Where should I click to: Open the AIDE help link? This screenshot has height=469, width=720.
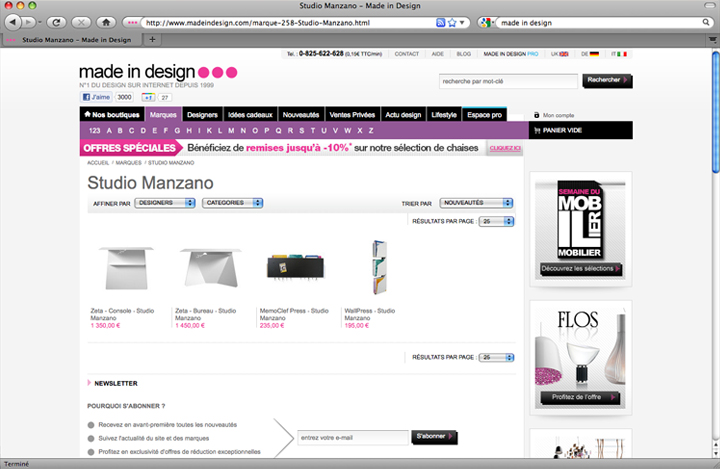pyautogui.click(x=438, y=54)
